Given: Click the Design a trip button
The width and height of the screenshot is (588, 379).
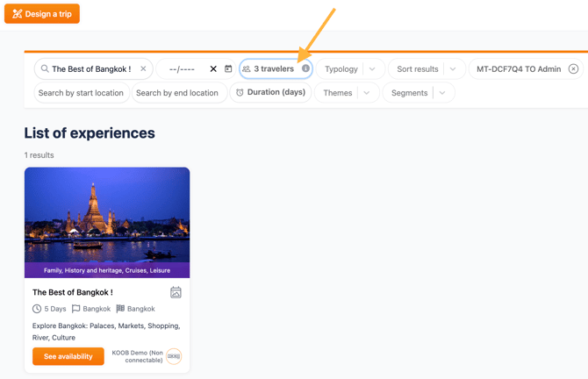Looking at the screenshot, I should [x=42, y=14].
